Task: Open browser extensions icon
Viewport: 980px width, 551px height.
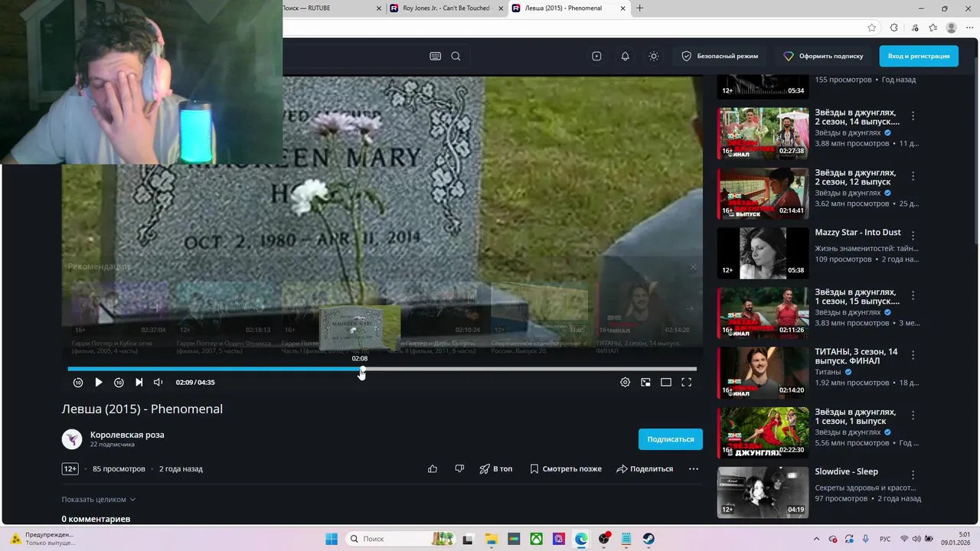Action: (893, 28)
